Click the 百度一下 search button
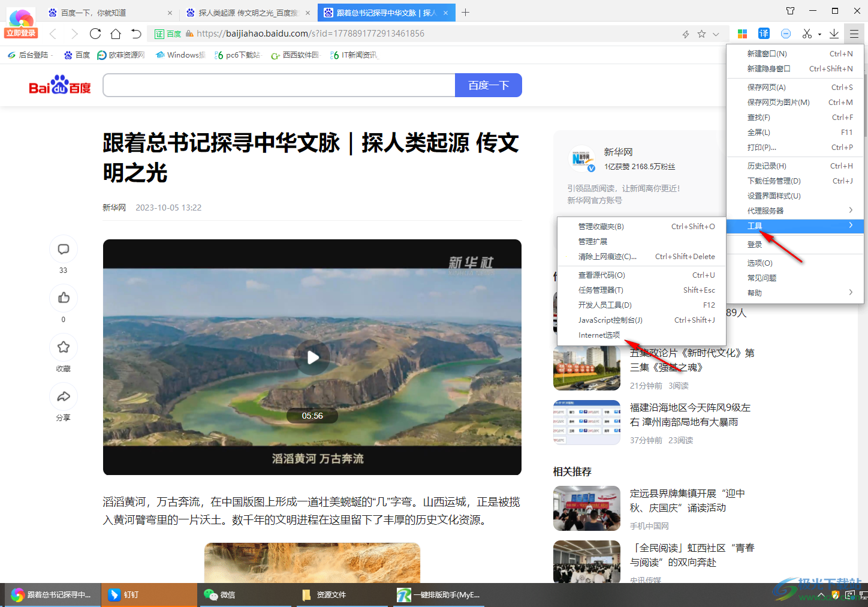Image resolution: width=868 pixels, height=607 pixels. (489, 85)
